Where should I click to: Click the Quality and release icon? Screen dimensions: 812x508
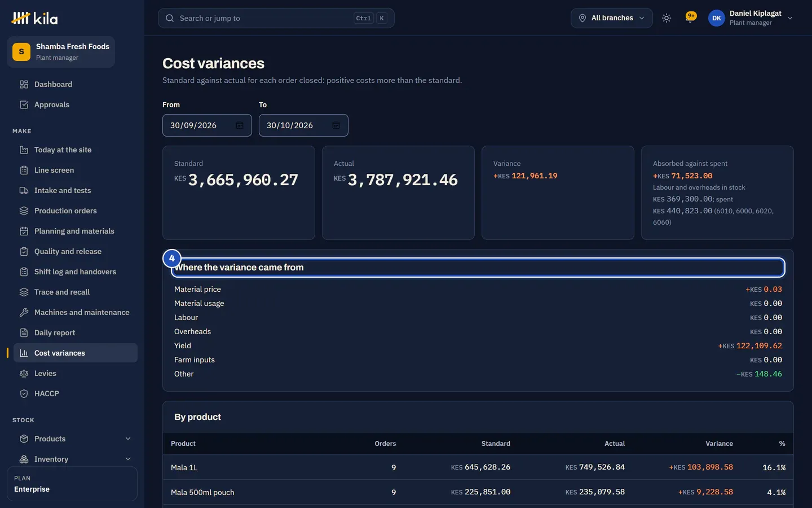coord(24,251)
